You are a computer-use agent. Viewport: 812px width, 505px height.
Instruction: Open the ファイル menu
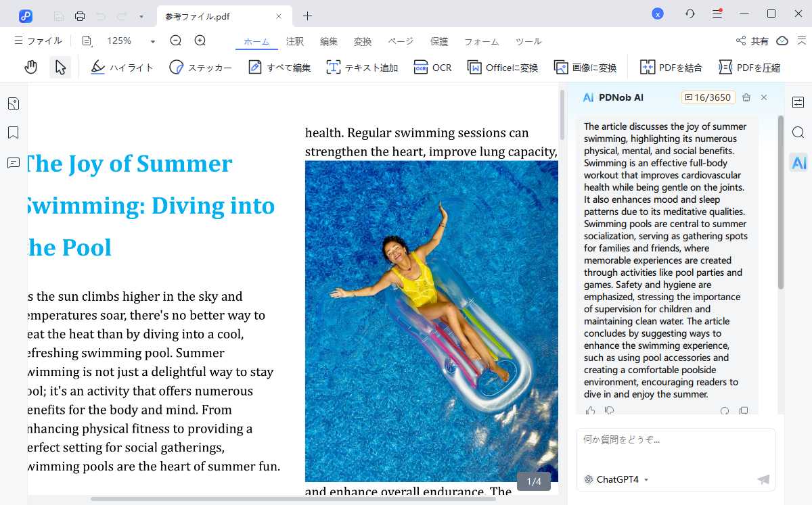tap(39, 41)
